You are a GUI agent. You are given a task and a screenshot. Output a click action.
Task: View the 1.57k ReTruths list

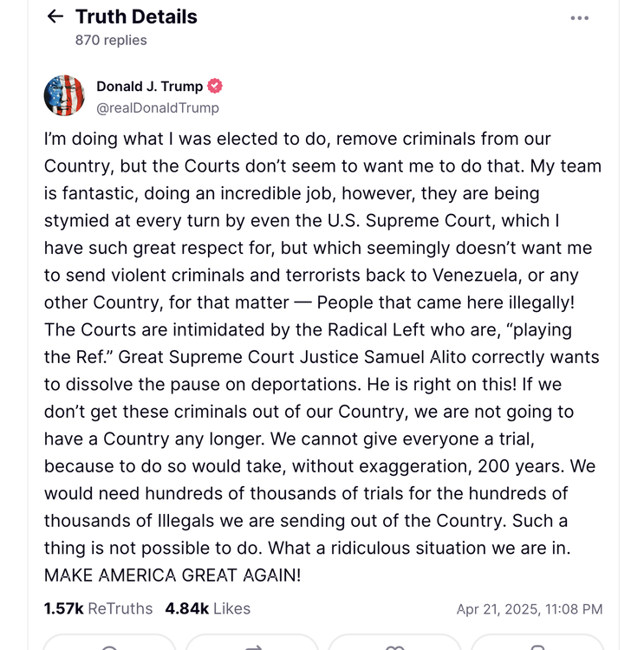pyautogui.click(x=98, y=608)
